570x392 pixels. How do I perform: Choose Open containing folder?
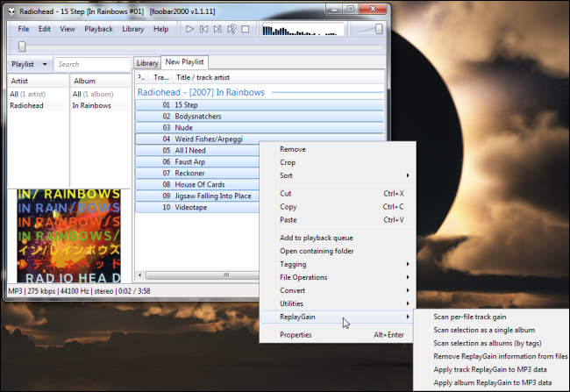click(337, 252)
